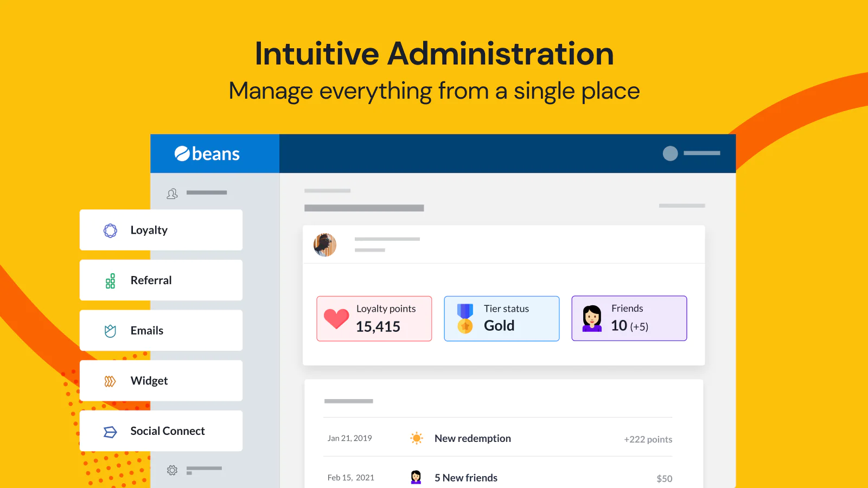Click the Friends card
This screenshot has height=488, width=868.
[x=629, y=318]
